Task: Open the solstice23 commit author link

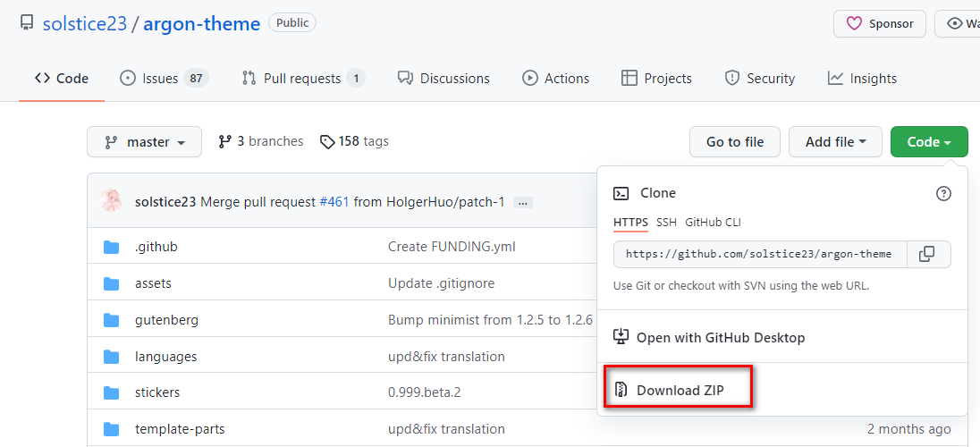Action: coord(165,202)
